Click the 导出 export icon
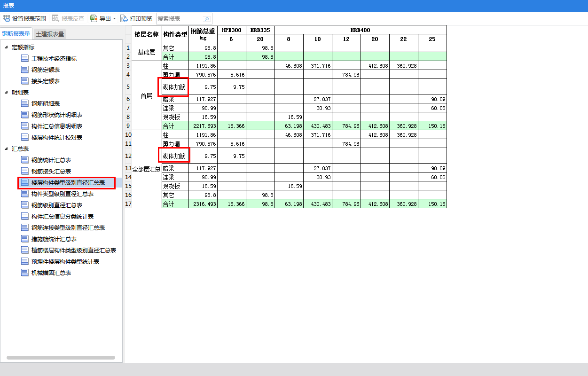The image size is (588, 376). tap(94, 19)
